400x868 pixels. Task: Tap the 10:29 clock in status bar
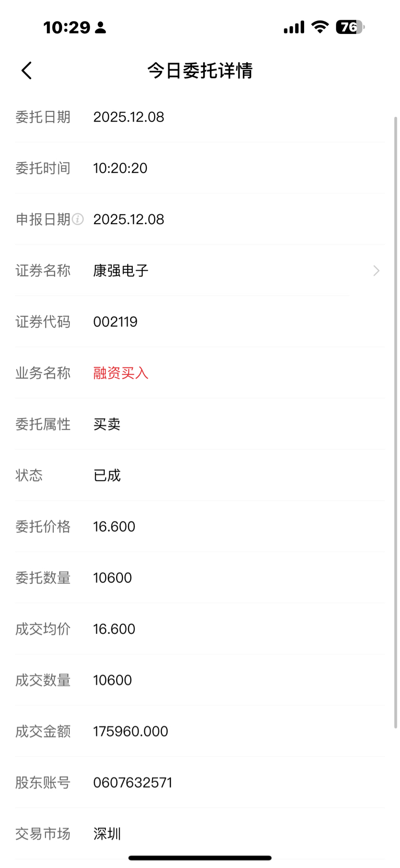pos(67,27)
